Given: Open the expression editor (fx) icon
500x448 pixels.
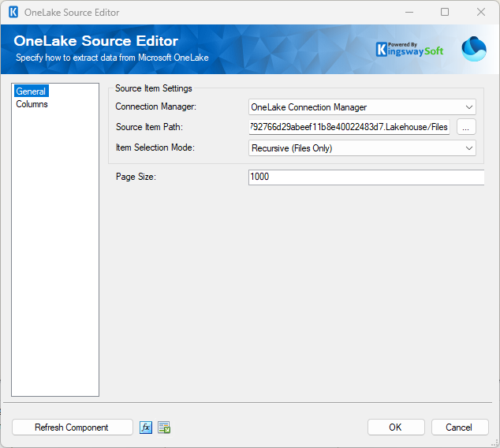Looking at the screenshot, I should point(146,427).
